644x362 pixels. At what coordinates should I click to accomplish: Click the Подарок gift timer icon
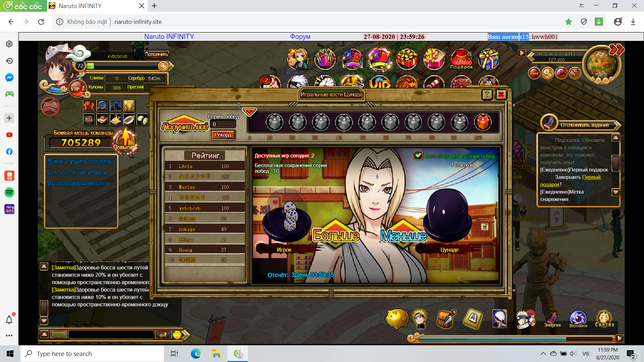click(462, 60)
